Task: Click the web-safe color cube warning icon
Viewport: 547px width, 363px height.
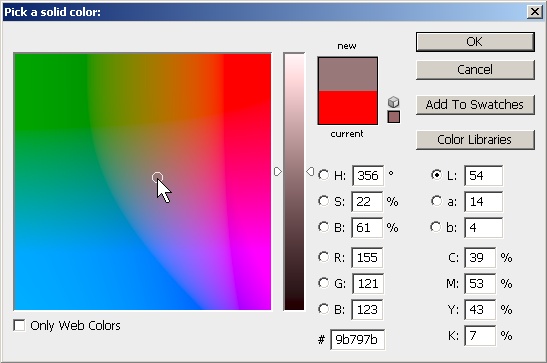Action: click(394, 102)
